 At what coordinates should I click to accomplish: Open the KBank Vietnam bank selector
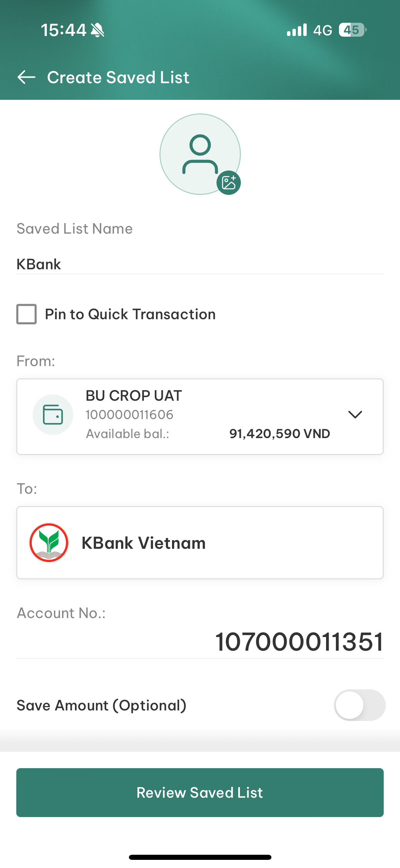200,543
